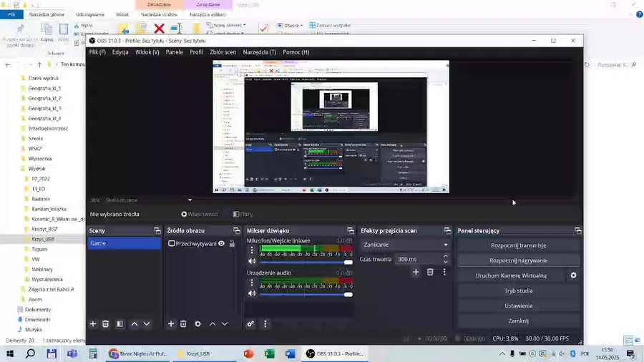This screenshot has width=644, height=362.
Task: Click Czas trwania 300 ms field
Action: point(418,259)
